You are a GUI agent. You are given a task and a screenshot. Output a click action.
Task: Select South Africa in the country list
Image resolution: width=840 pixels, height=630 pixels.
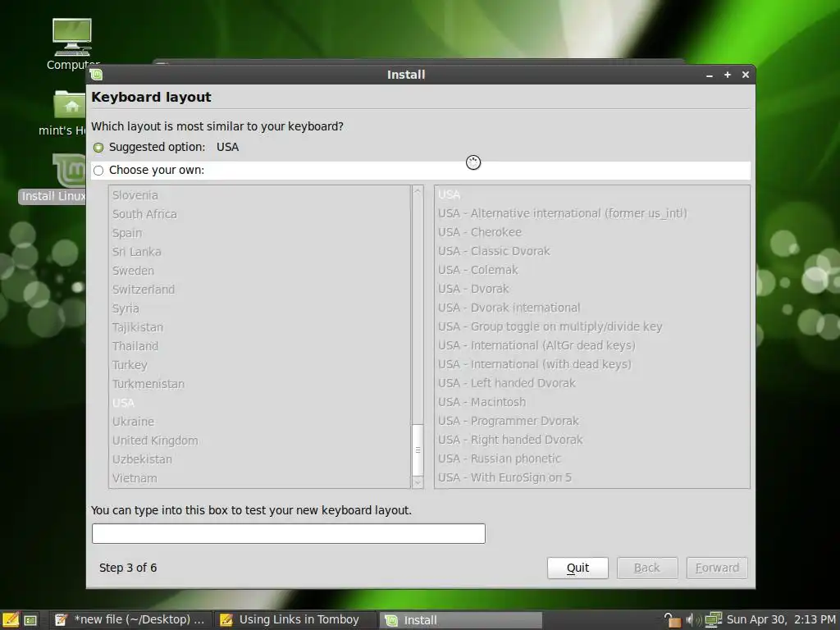click(259, 214)
